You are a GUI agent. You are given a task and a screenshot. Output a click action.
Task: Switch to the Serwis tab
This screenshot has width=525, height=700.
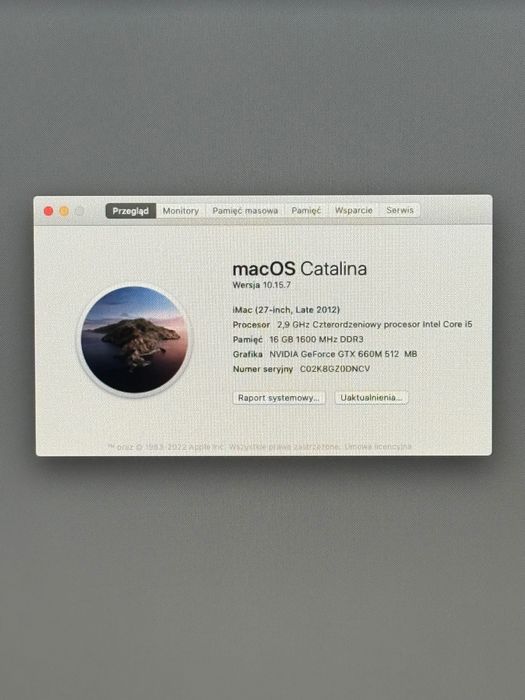coord(400,210)
